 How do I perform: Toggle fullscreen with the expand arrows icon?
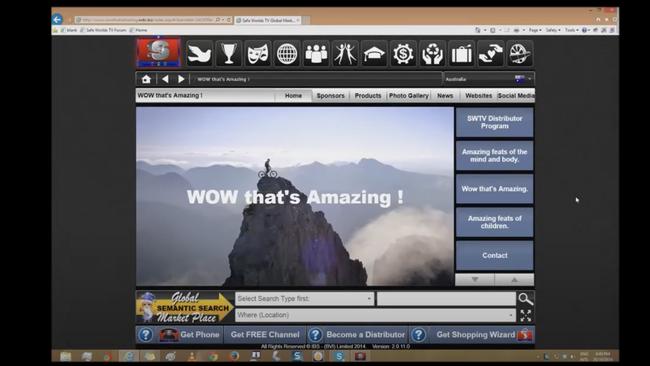click(526, 315)
